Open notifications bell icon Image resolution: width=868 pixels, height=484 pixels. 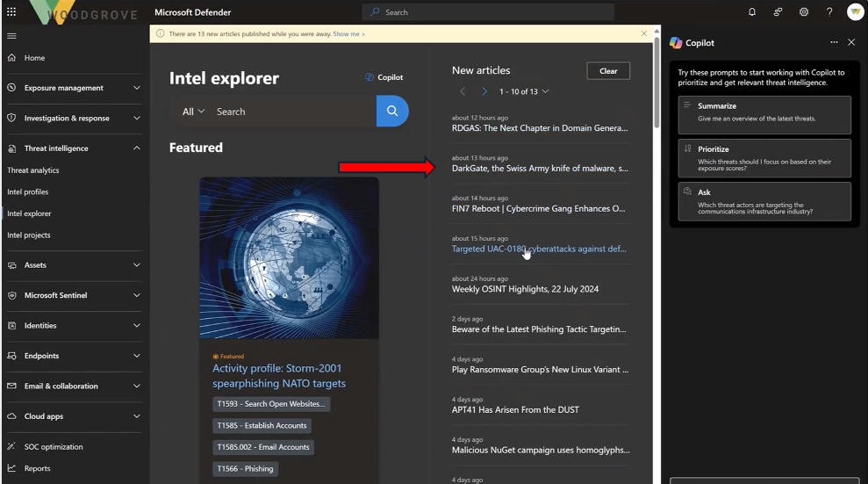click(x=752, y=11)
